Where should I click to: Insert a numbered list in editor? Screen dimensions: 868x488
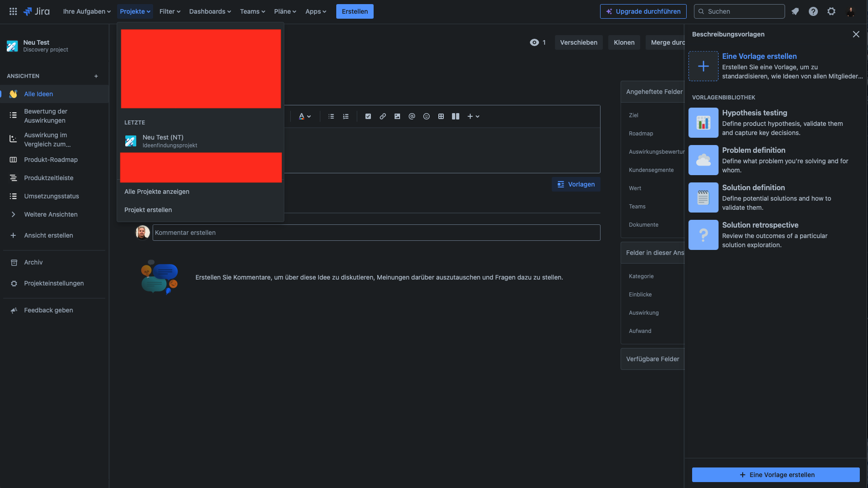[x=346, y=116]
